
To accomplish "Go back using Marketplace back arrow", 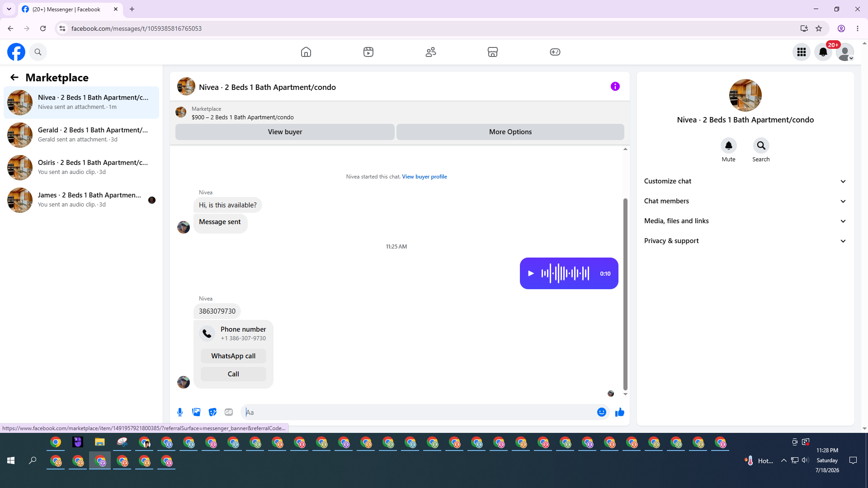I will point(14,78).
